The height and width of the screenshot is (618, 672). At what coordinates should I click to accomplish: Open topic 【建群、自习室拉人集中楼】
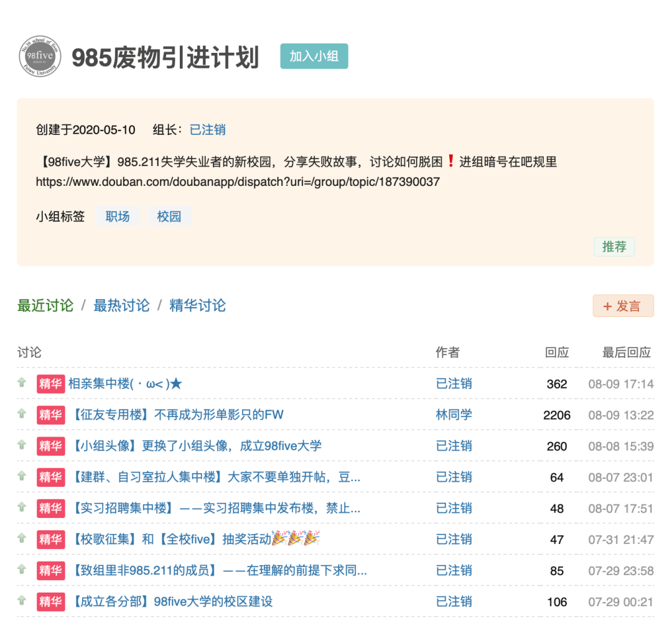point(214,477)
